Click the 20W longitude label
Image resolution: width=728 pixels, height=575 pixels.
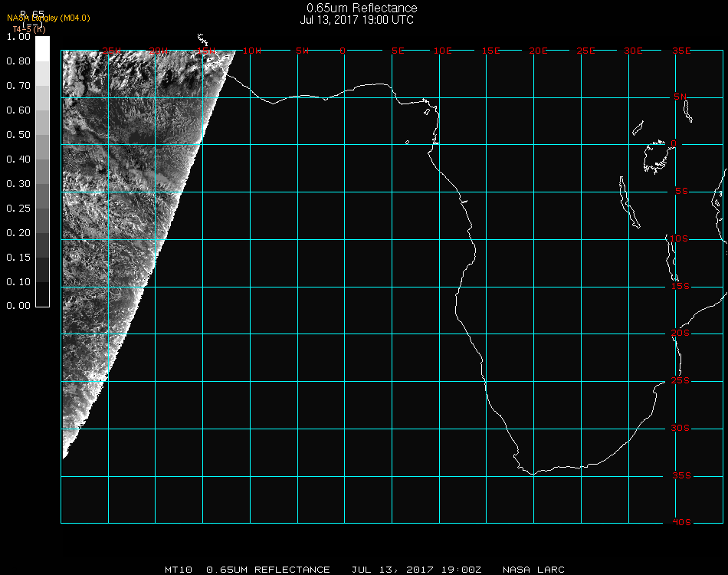click(159, 51)
